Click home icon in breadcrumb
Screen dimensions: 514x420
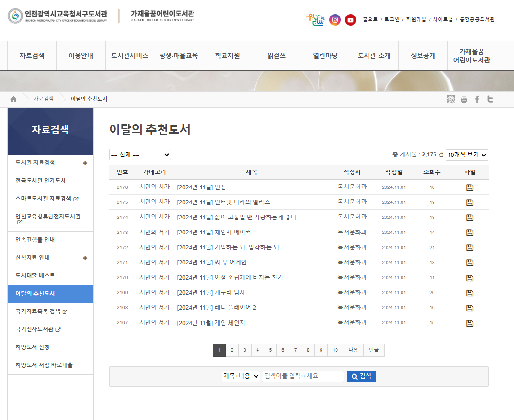[14, 99]
